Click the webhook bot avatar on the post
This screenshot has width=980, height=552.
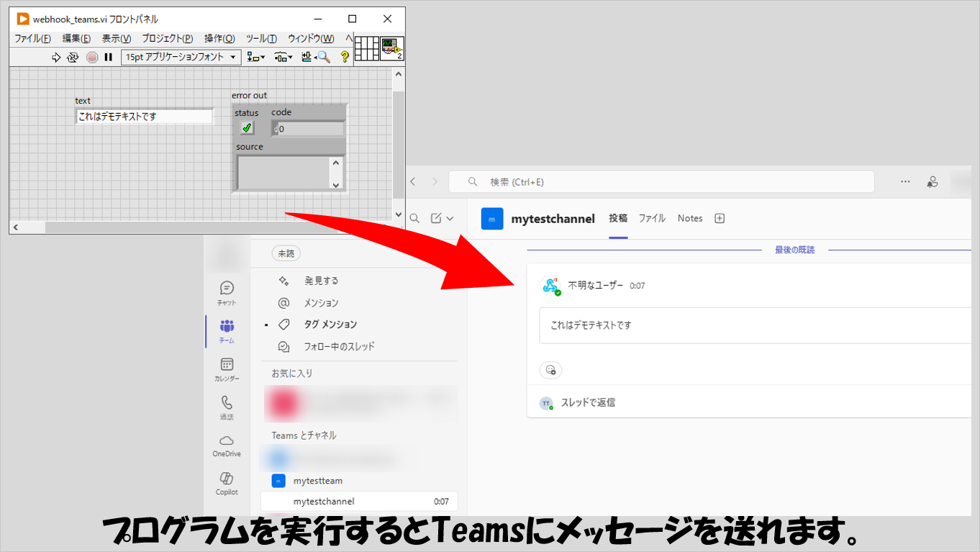[x=551, y=286]
